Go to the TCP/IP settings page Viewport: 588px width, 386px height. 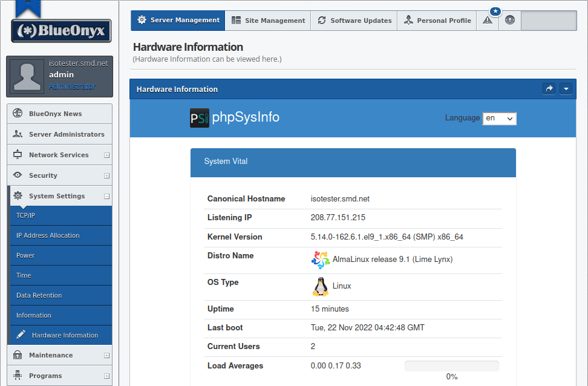click(26, 215)
